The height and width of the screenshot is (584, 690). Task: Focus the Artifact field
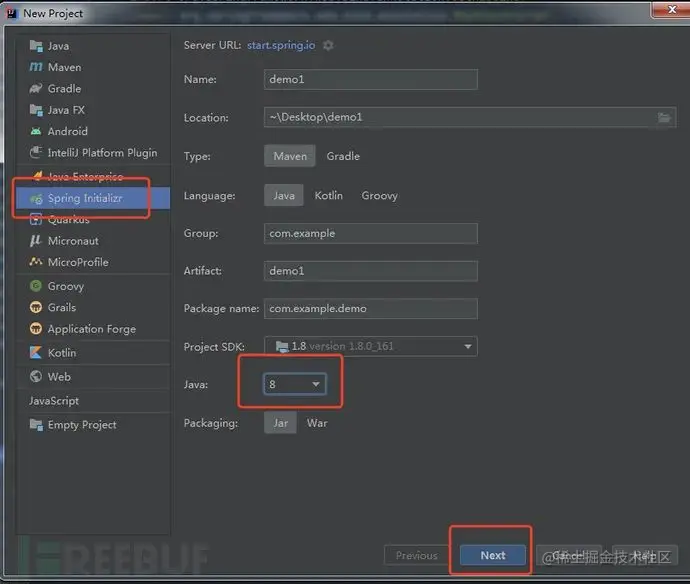click(x=371, y=271)
